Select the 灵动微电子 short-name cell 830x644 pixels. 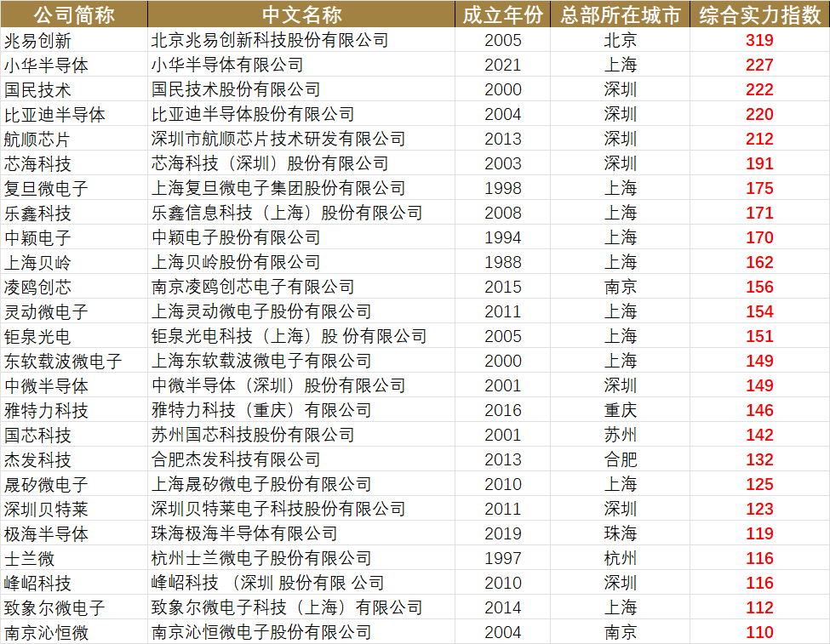tap(74, 311)
